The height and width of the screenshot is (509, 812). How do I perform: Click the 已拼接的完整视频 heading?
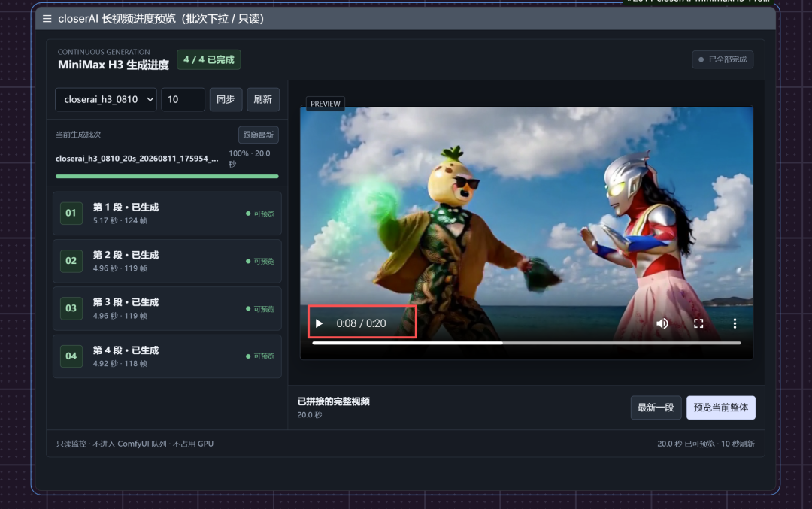(334, 401)
